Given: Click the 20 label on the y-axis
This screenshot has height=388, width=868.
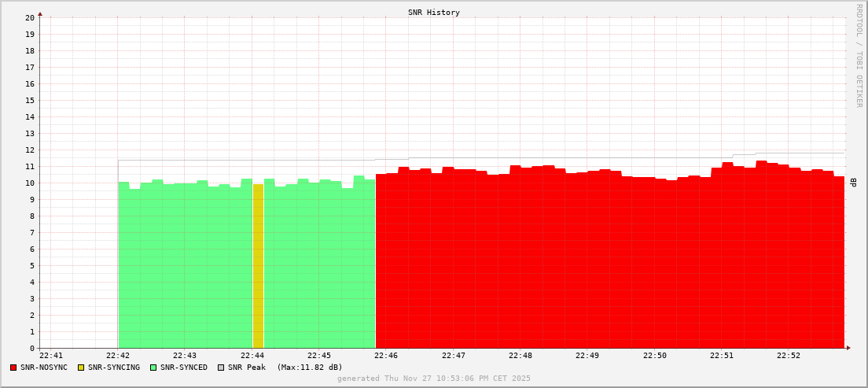Looking at the screenshot, I should 30,17.
